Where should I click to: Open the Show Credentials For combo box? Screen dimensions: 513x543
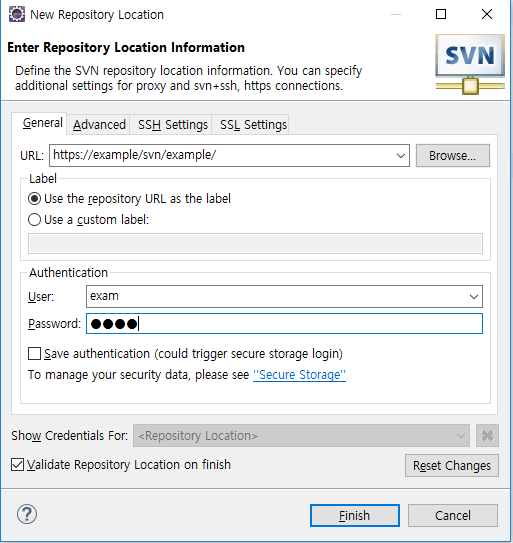pyautogui.click(x=301, y=436)
